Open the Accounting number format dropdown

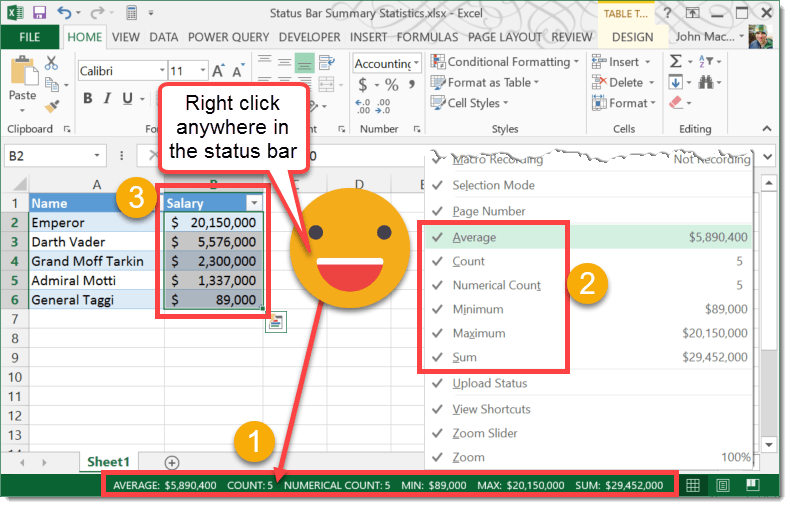416,64
